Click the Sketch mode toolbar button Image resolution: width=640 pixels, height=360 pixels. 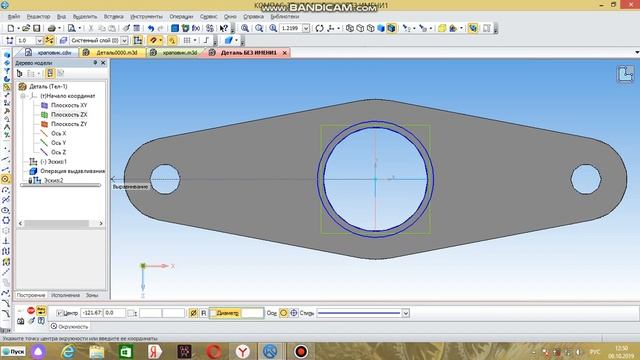tap(138, 40)
